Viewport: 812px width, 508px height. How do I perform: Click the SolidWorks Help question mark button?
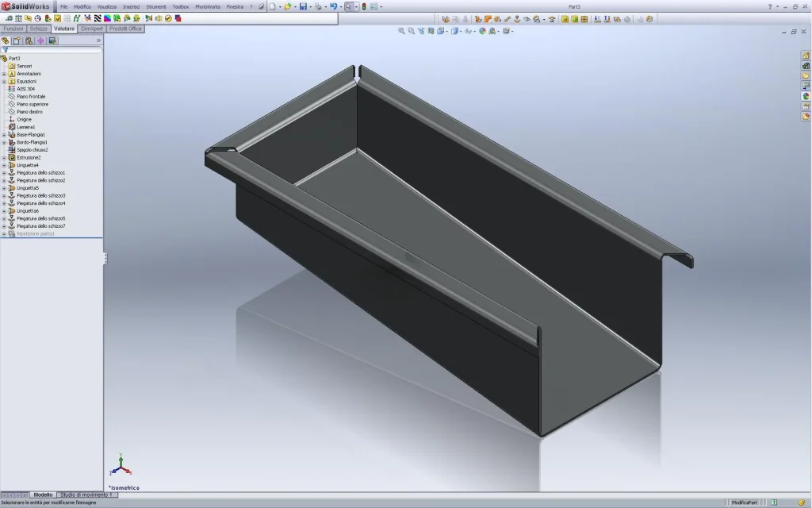click(x=770, y=6)
